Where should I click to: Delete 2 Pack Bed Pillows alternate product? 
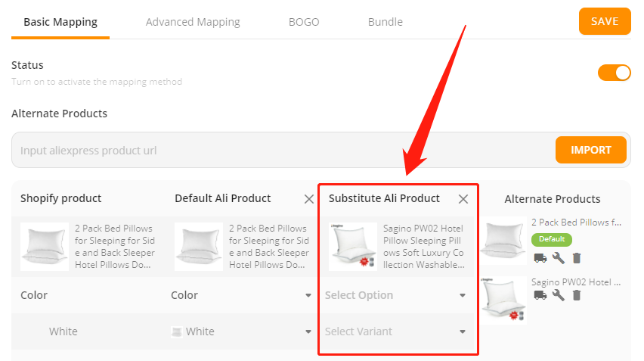click(577, 258)
